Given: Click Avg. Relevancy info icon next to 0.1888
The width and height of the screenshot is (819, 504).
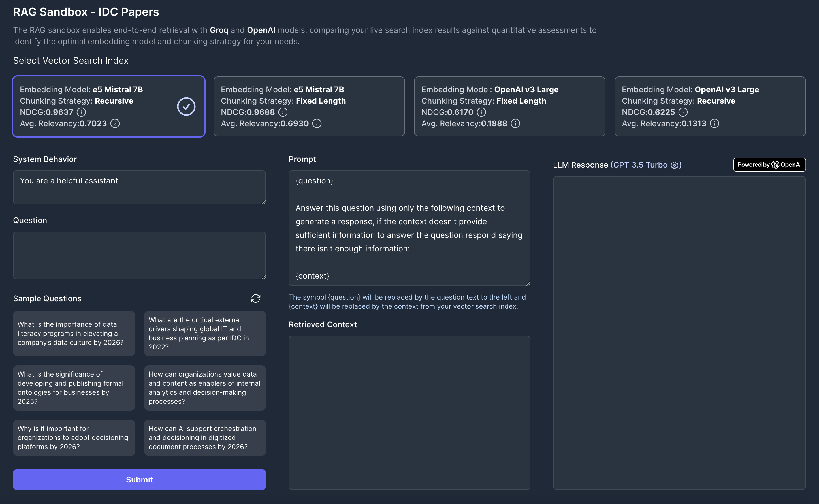Looking at the screenshot, I should [x=515, y=123].
